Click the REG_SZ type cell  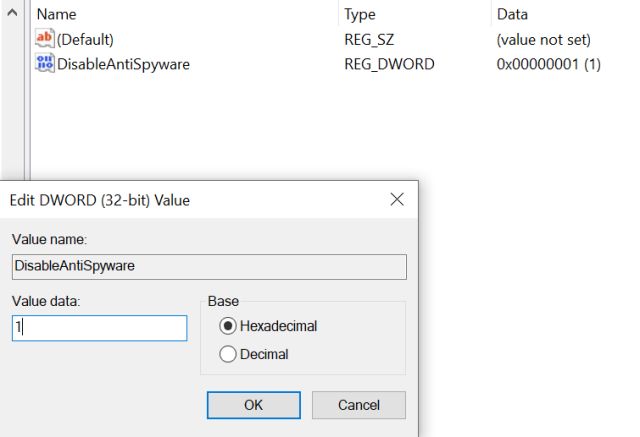[369, 40]
